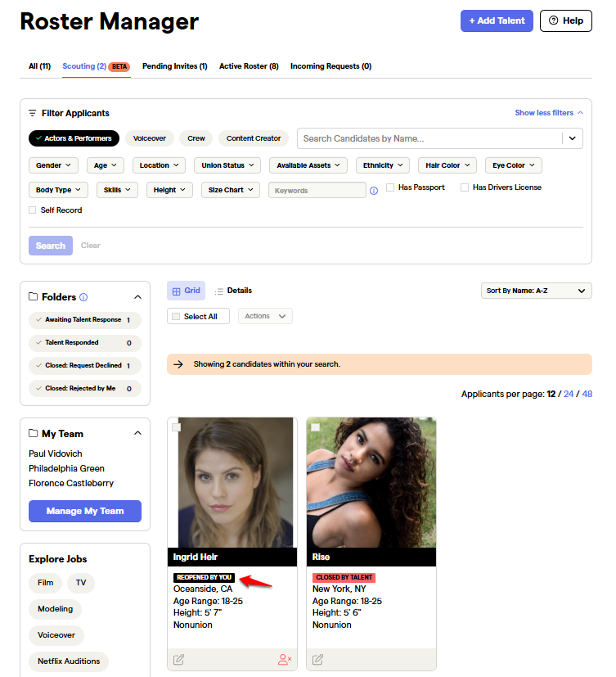Explore TV jobs
The height and width of the screenshot is (677, 616).
point(81,583)
